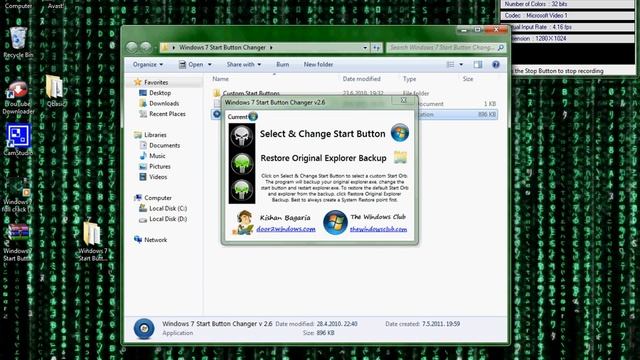
Task: Open the Recycle Bin desktop icon
Action: (18, 42)
